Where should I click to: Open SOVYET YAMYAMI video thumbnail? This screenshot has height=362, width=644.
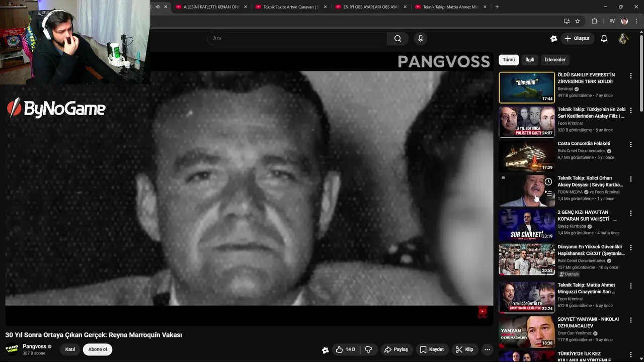point(527,332)
